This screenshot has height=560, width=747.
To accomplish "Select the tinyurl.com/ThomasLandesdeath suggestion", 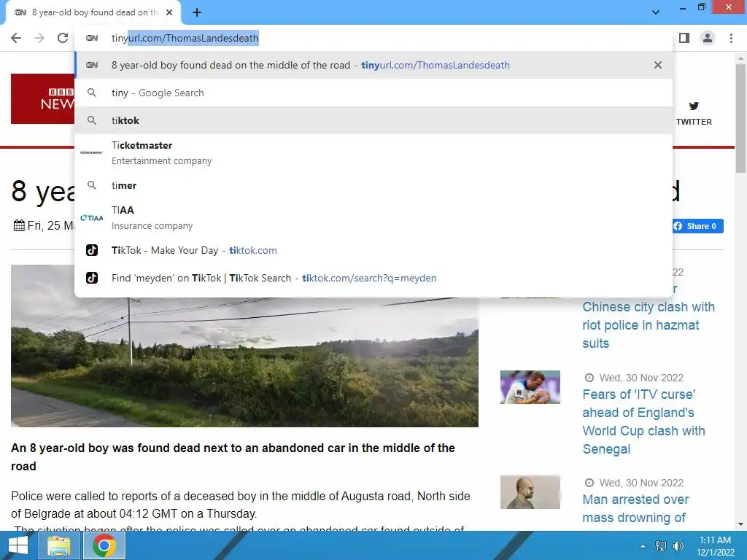I will pyautogui.click(x=373, y=65).
